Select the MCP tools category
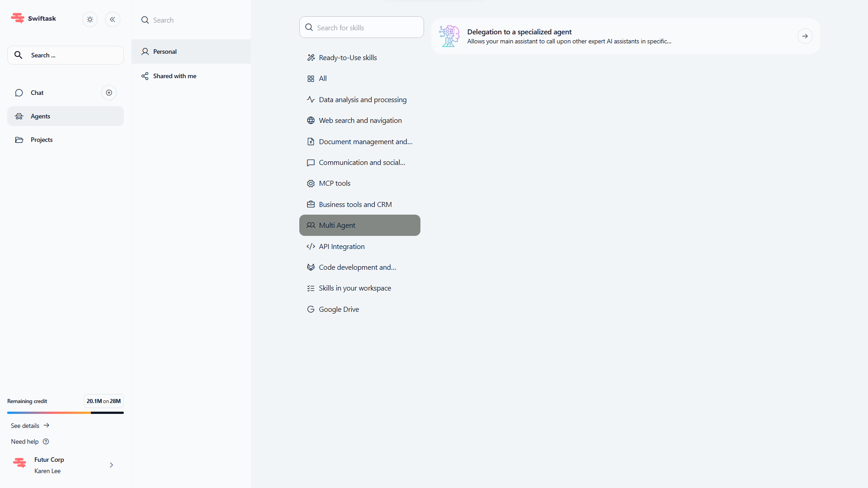The height and width of the screenshot is (488, 868). 335,183
